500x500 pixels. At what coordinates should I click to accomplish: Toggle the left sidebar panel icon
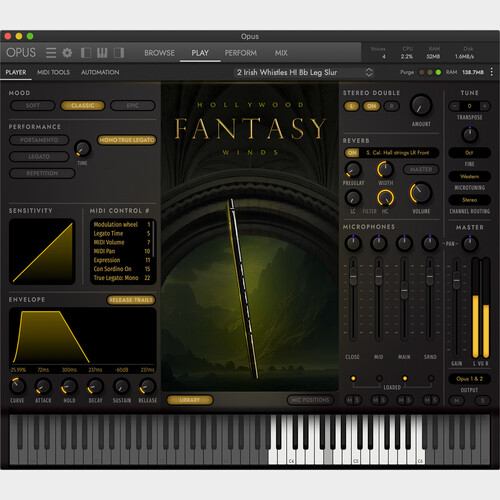coord(86,53)
